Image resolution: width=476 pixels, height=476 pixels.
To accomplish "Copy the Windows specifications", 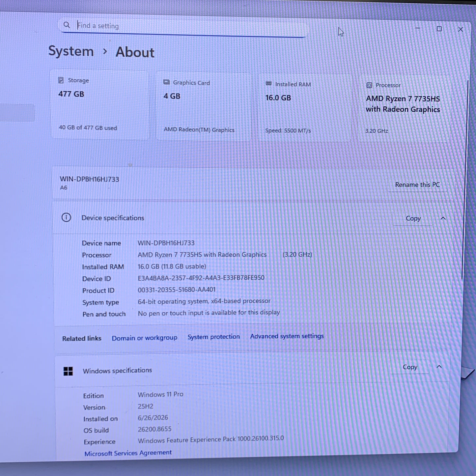I will pos(410,367).
